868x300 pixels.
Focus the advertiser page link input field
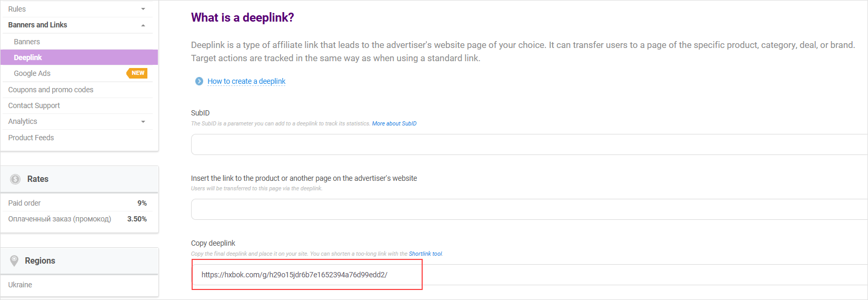526,209
